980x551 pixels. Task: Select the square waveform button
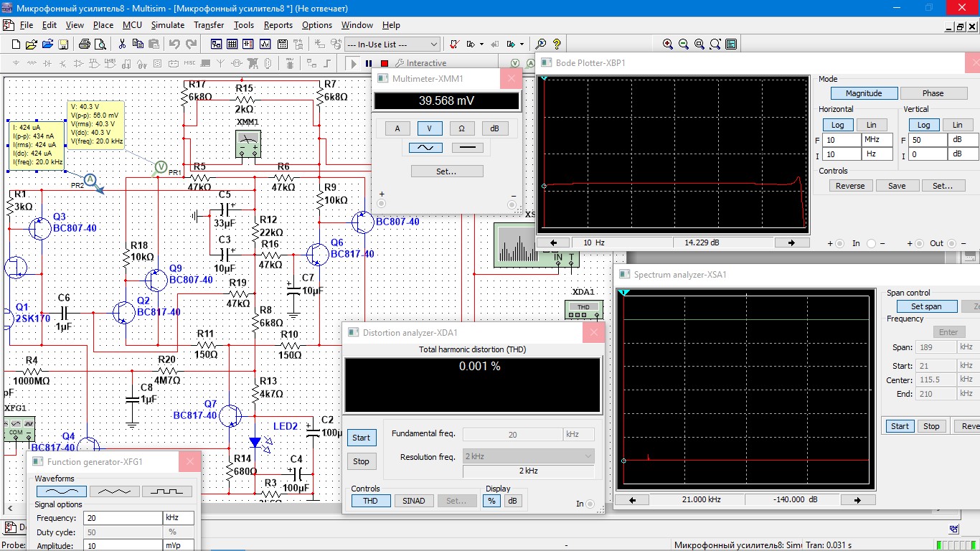tap(166, 491)
